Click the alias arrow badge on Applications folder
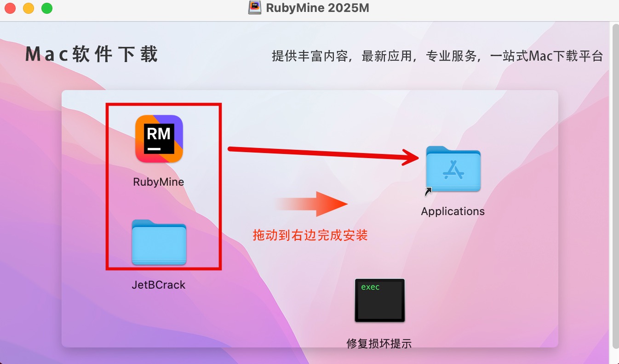This screenshot has height=364, width=619. pyautogui.click(x=429, y=192)
